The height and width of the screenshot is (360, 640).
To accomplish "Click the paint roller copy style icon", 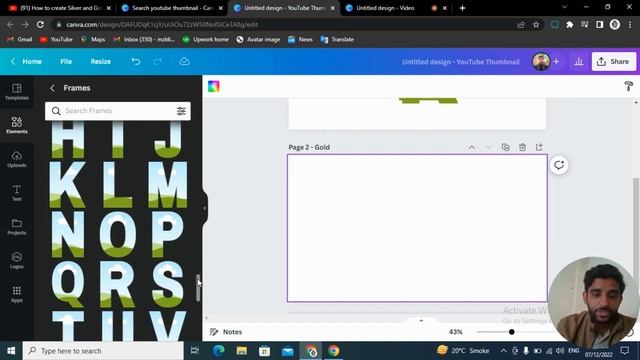I will click(x=629, y=86).
